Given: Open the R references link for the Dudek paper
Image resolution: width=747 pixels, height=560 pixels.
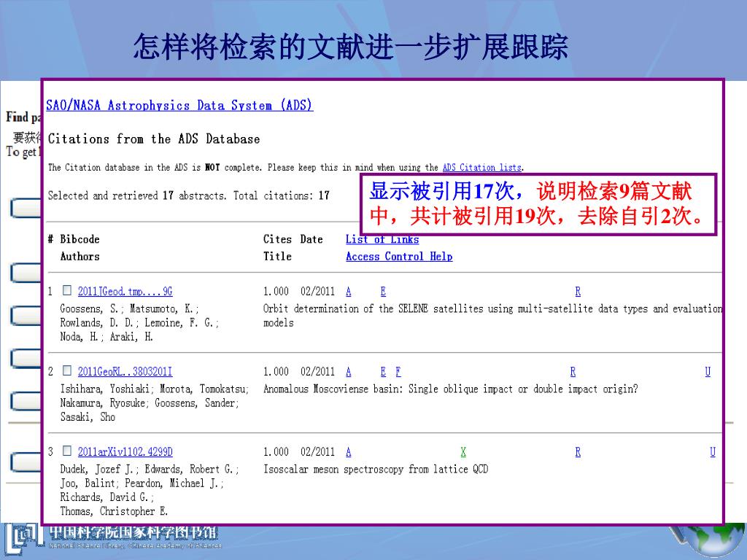Looking at the screenshot, I should [578, 452].
